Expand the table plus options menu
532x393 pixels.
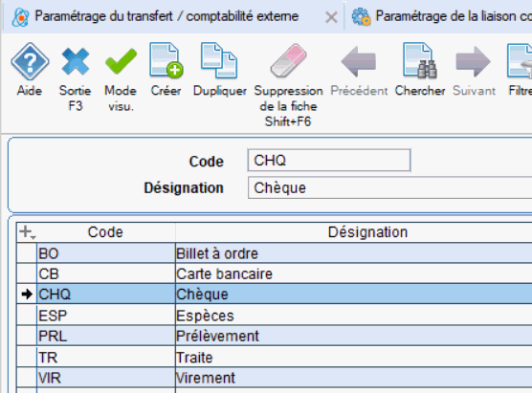pos(27,232)
